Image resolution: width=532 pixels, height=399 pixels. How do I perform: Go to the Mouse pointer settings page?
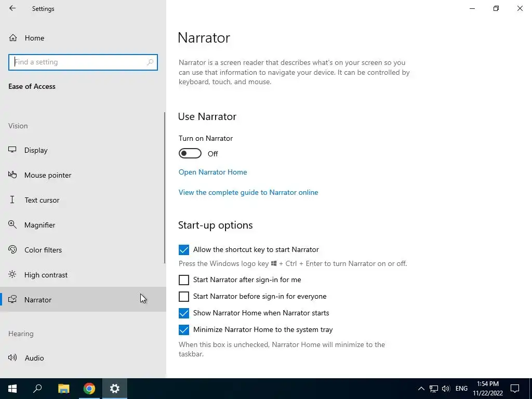83,175
